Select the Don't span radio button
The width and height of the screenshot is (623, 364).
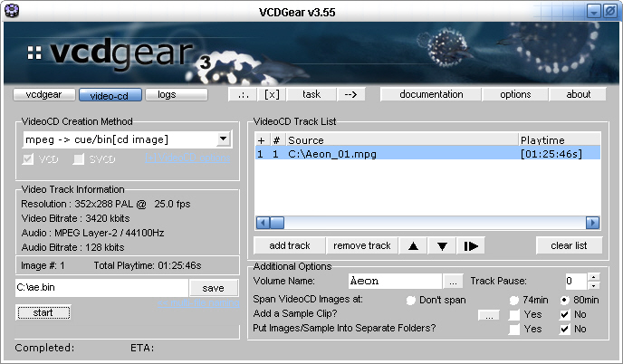click(411, 300)
